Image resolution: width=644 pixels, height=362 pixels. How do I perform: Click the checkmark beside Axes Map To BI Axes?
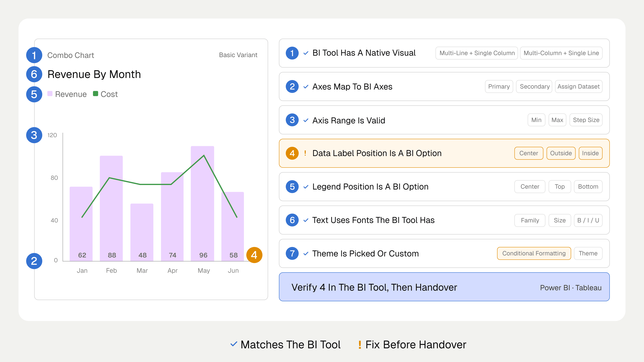point(306,87)
